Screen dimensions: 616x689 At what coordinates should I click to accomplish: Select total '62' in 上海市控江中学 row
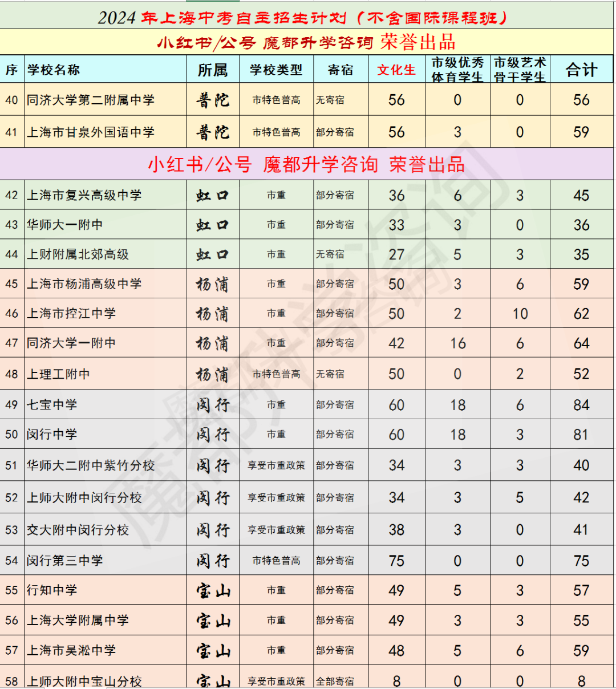click(581, 314)
